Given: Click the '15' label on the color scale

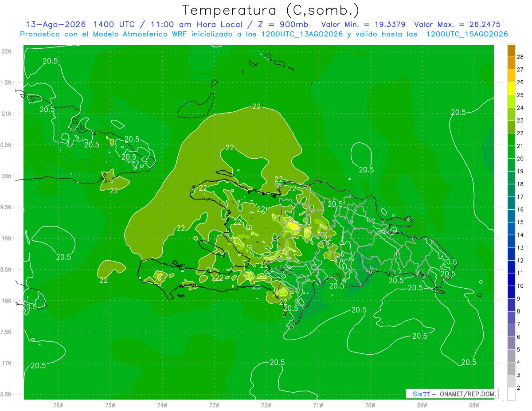Looking at the screenshot, I should [x=520, y=222].
